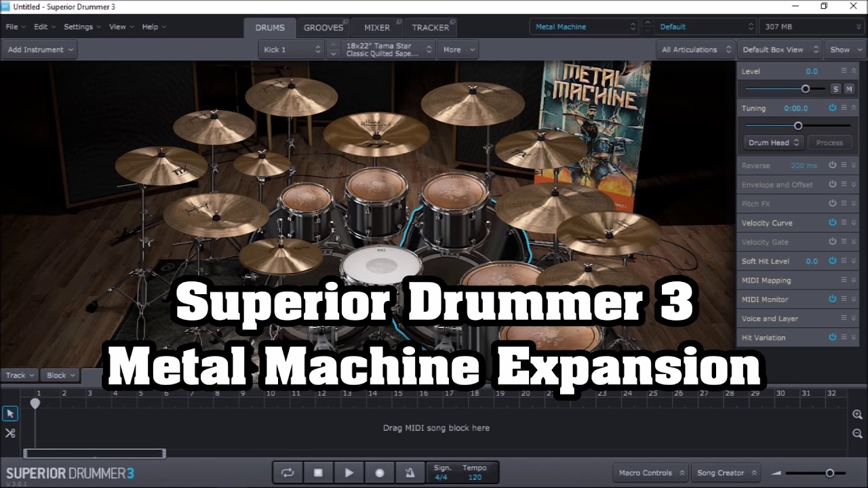The width and height of the screenshot is (868, 488).
Task: Select the scissors cut tool
Action: click(x=10, y=433)
